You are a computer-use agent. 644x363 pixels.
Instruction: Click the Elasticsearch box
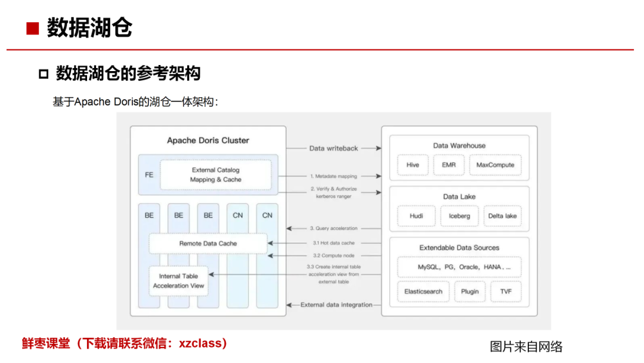click(423, 292)
